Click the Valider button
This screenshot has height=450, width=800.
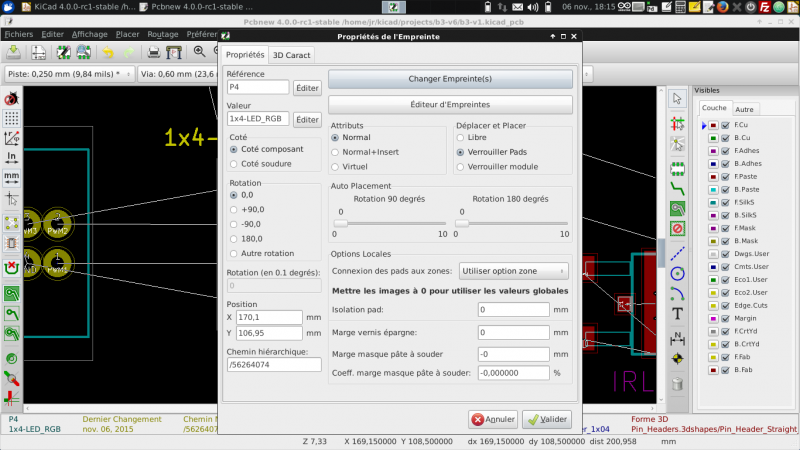point(547,419)
